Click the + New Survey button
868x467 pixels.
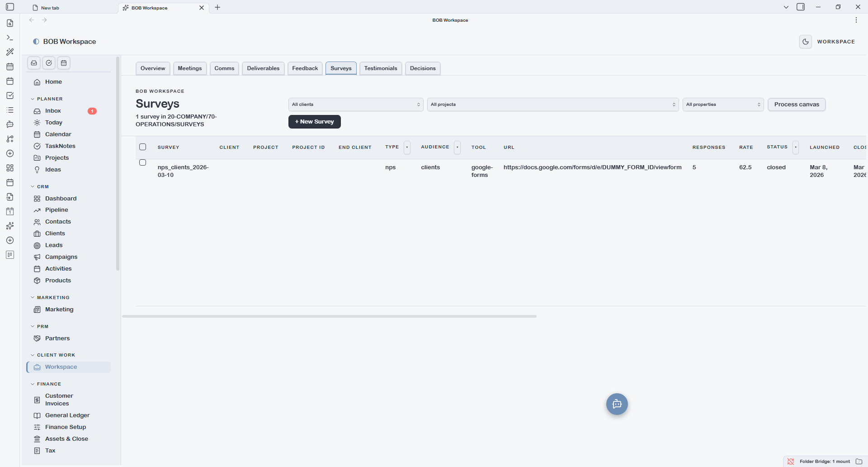coord(315,122)
